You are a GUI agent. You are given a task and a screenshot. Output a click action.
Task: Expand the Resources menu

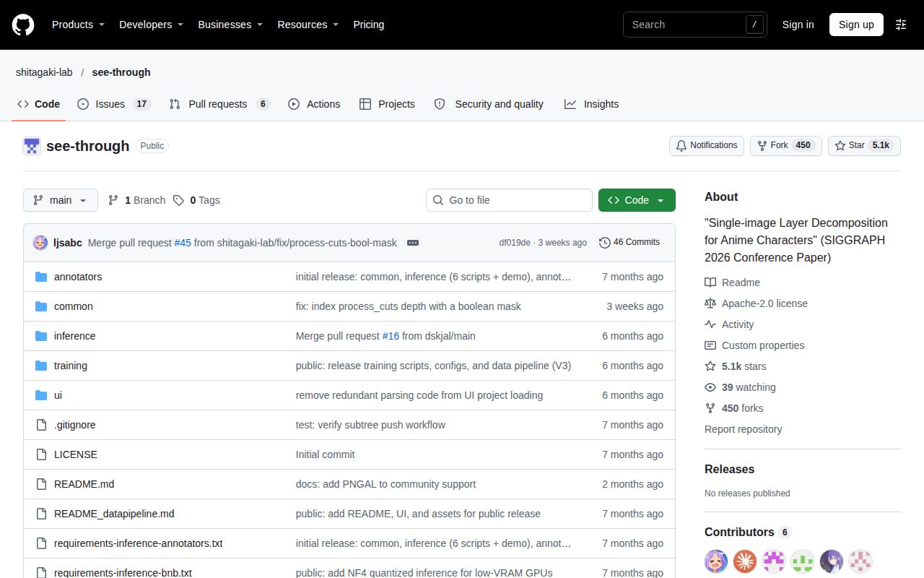[x=308, y=25]
